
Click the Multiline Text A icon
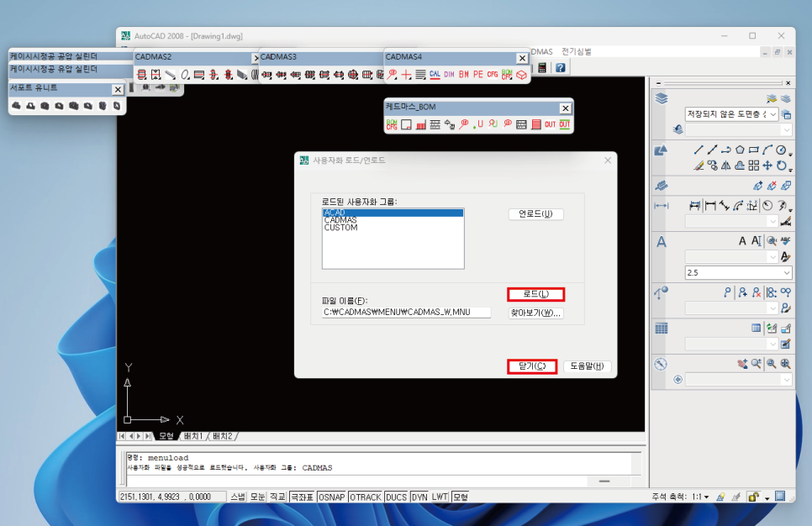point(742,241)
